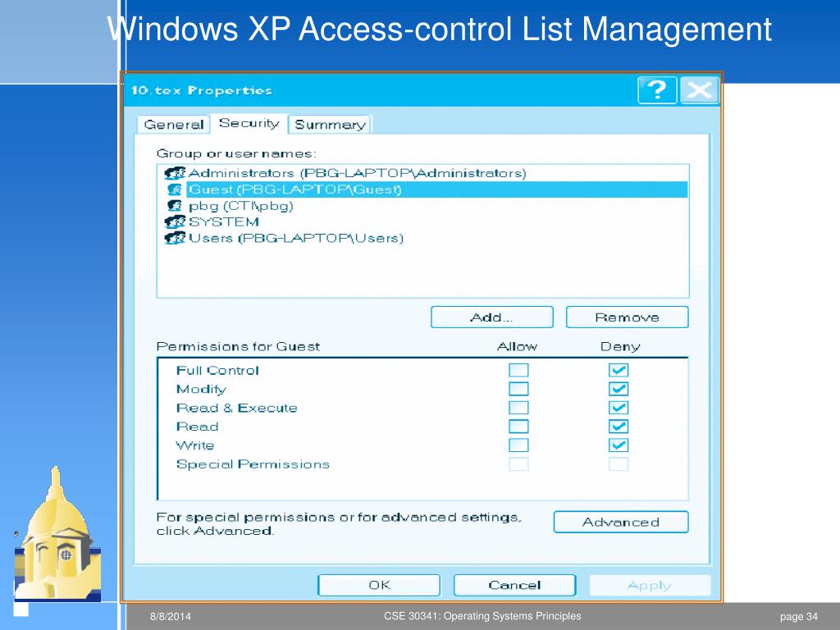Confirm with the OK button
Screen dimensions: 840x630
[x=379, y=585]
